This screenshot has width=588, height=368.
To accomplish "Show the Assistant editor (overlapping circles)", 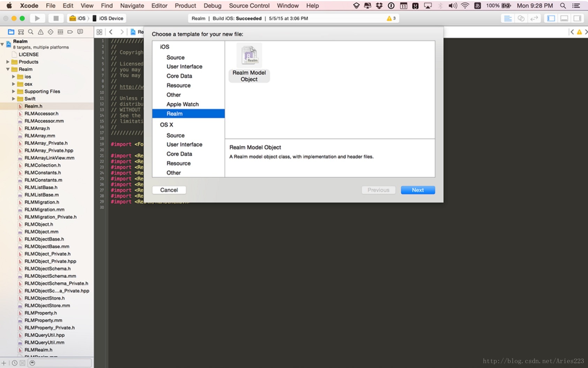I will point(521,18).
